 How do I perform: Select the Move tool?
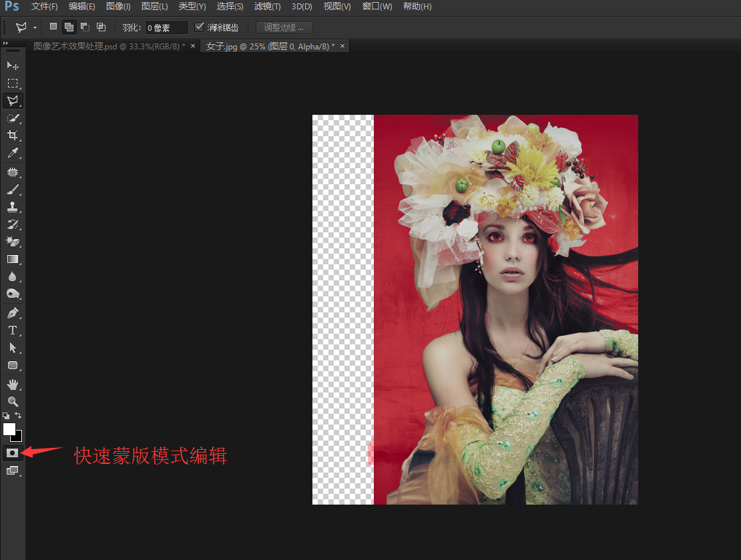coord(13,65)
